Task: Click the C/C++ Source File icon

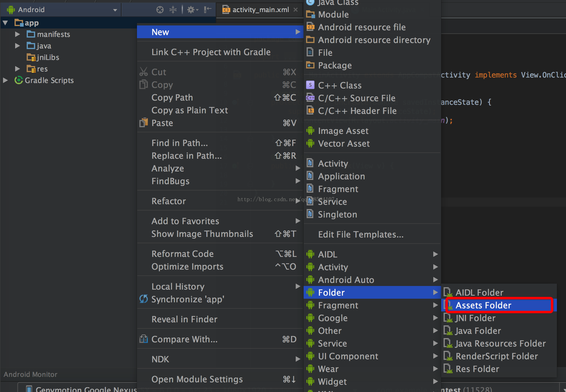Action: click(x=310, y=98)
